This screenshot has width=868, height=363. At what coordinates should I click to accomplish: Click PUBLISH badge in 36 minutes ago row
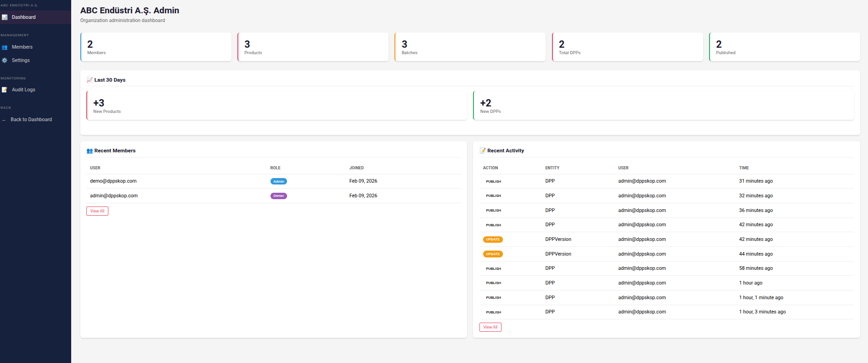click(x=494, y=211)
